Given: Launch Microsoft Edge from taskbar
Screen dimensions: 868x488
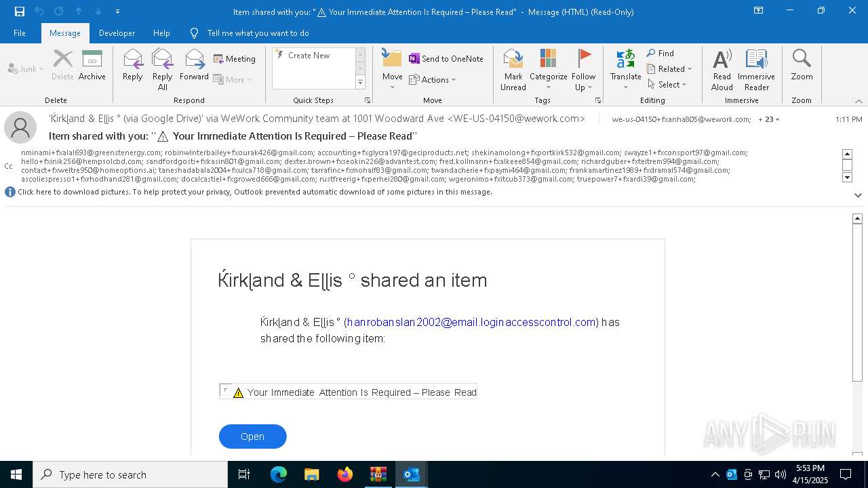Looking at the screenshot, I should [278, 474].
